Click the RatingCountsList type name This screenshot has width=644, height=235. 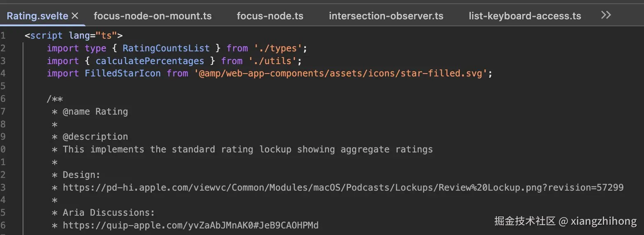click(166, 48)
